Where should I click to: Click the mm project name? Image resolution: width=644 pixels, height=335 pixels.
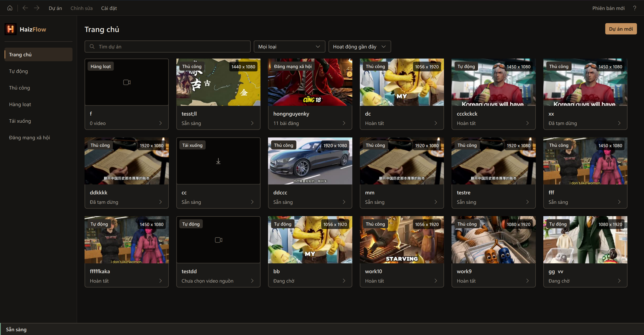tap(370, 193)
